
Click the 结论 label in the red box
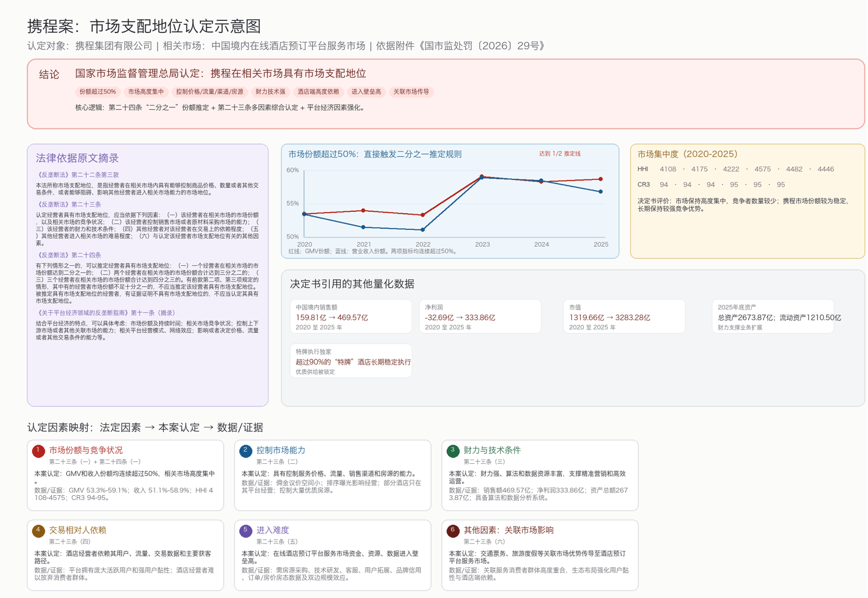49,74
